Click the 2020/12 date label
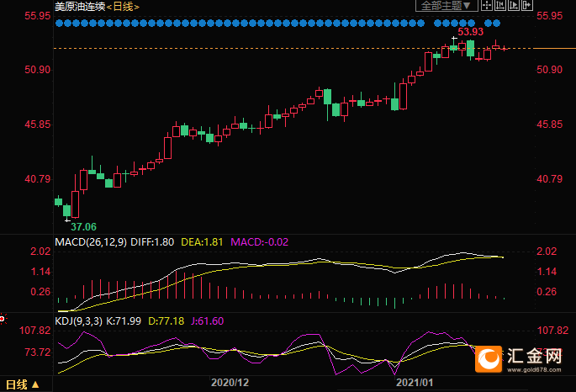Image resolution: width=576 pixels, height=392 pixels. pyautogui.click(x=230, y=383)
